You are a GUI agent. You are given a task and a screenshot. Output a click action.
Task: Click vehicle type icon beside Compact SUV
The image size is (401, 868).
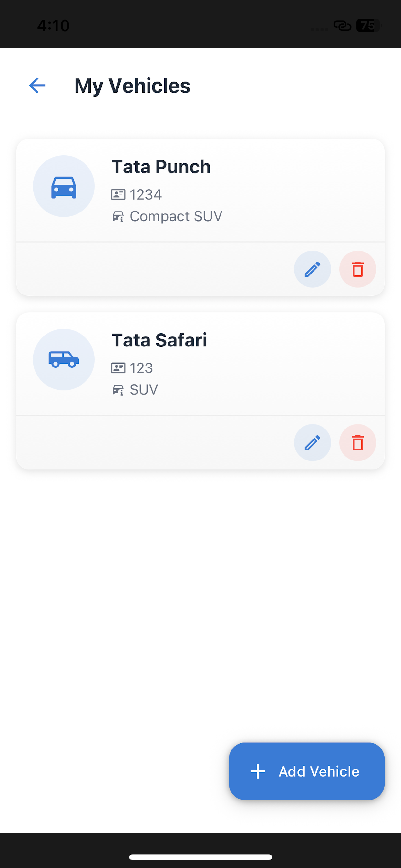point(118,216)
